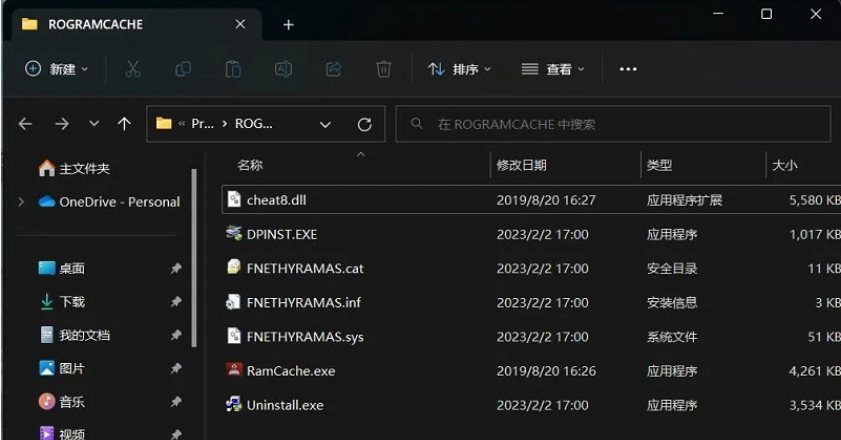Viewport: 841px width, 440px height.
Task: Maximize the File Explorer window
Action: (x=766, y=14)
